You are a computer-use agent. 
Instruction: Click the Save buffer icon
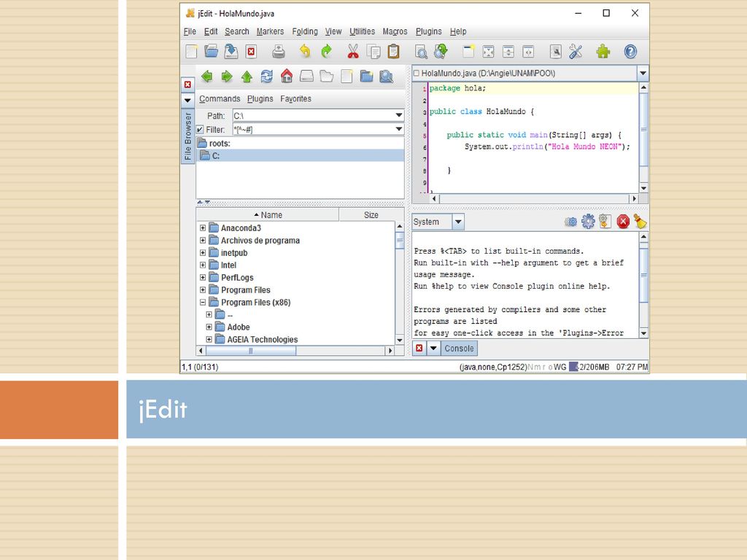pyautogui.click(x=231, y=52)
